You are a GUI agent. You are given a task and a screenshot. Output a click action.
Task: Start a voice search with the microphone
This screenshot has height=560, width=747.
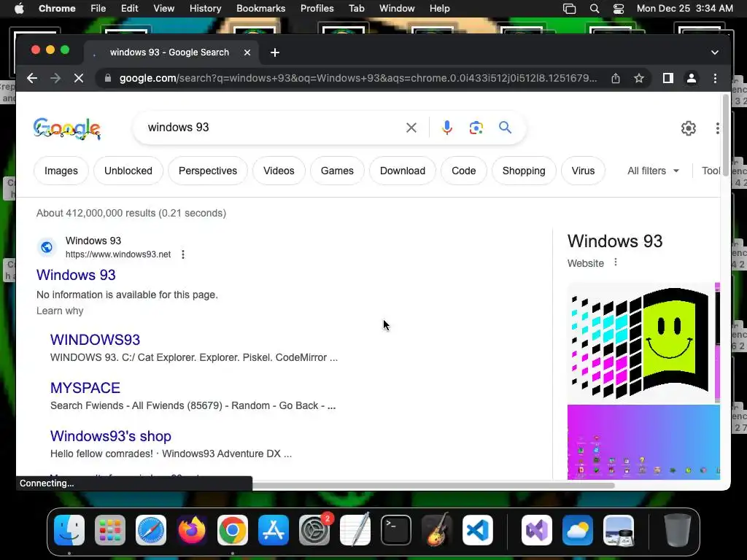pyautogui.click(x=447, y=128)
